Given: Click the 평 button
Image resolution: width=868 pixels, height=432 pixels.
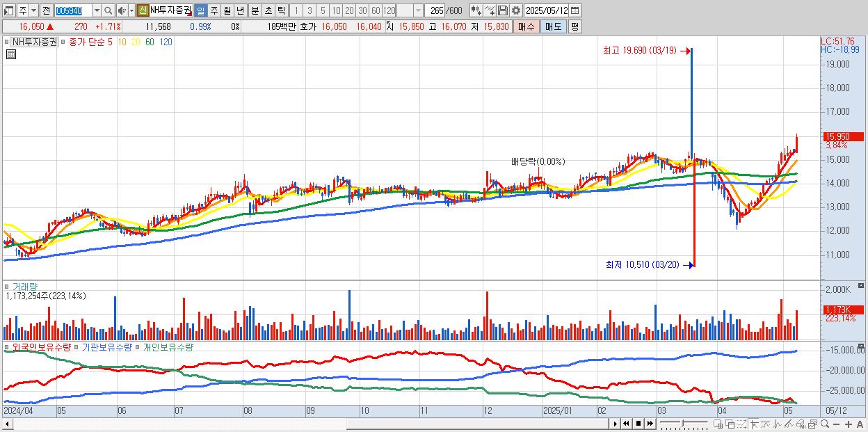Looking at the screenshot, I should pos(574,26).
